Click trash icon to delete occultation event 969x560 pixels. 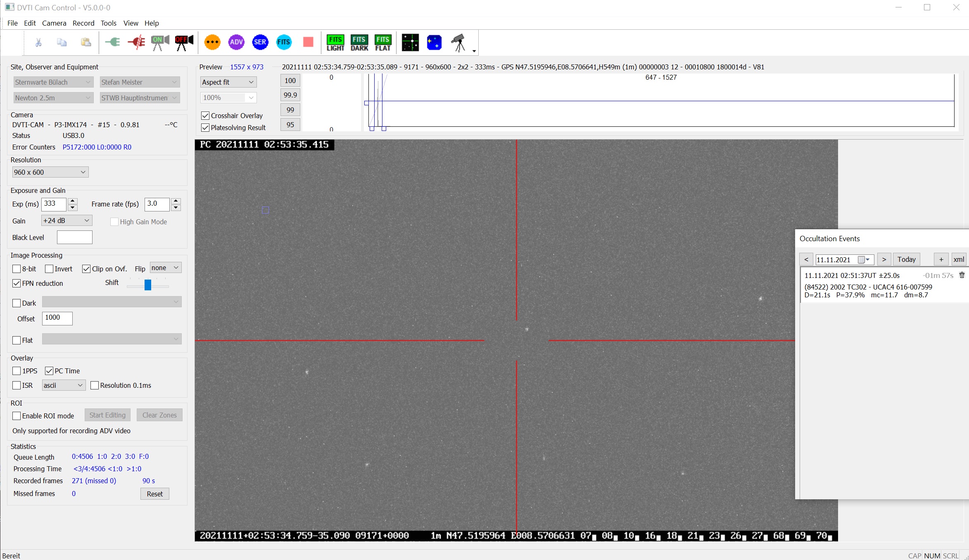(962, 275)
